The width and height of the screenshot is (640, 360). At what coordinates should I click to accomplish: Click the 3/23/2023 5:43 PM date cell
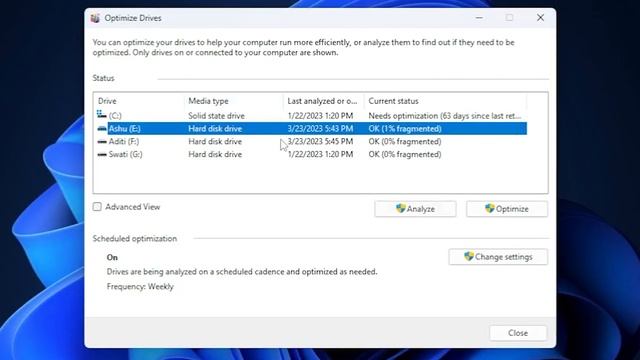[x=320, y=129]
